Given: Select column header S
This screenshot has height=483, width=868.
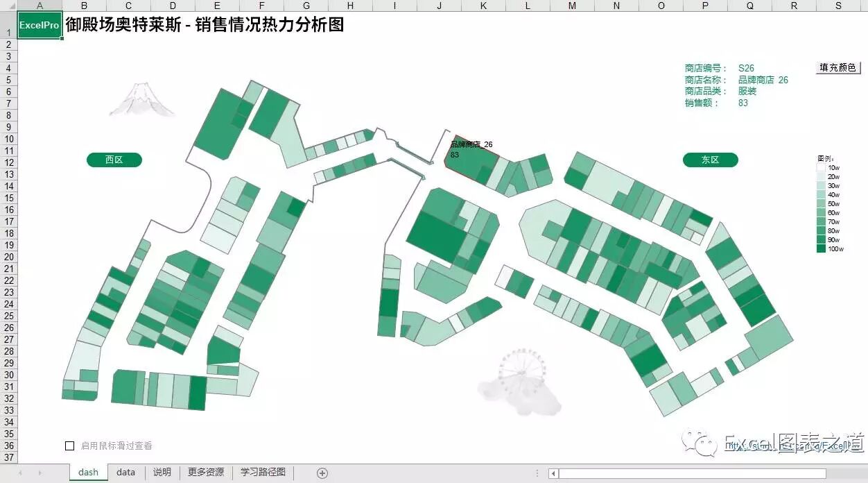Looking at the screenshot, I should pos(838,6).
